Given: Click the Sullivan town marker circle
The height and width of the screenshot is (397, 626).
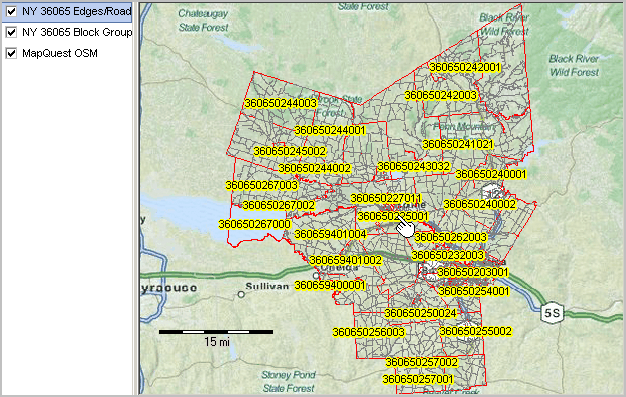Looking at the screenshot, I should [241, 294].
